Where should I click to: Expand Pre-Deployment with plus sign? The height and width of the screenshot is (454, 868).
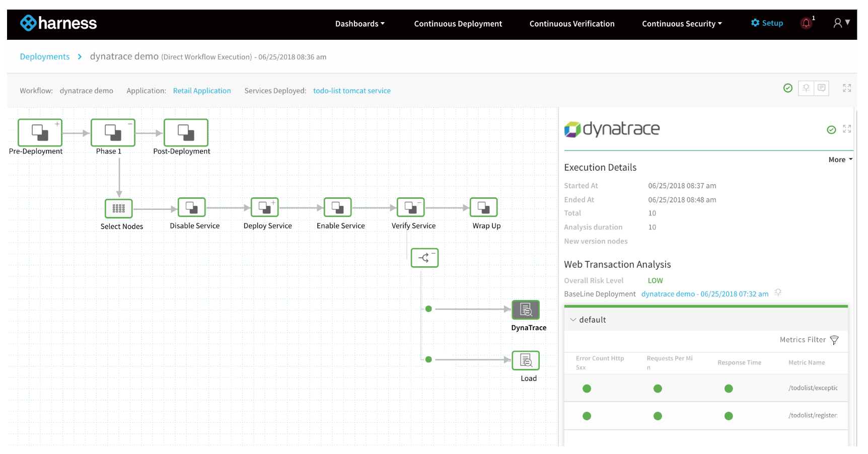tap(57, 123)
